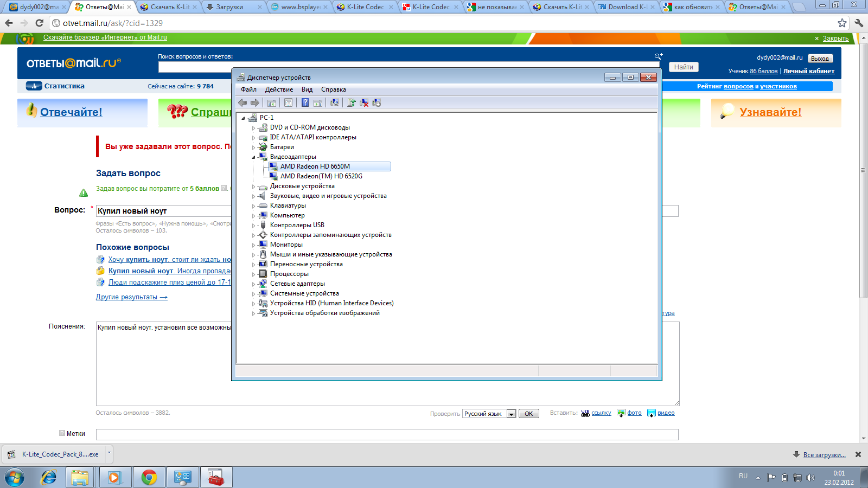The width and height of the screenshot is (868, 488).
Task: Click the Uninstall device icon with red X
Action: coord(364,102)
